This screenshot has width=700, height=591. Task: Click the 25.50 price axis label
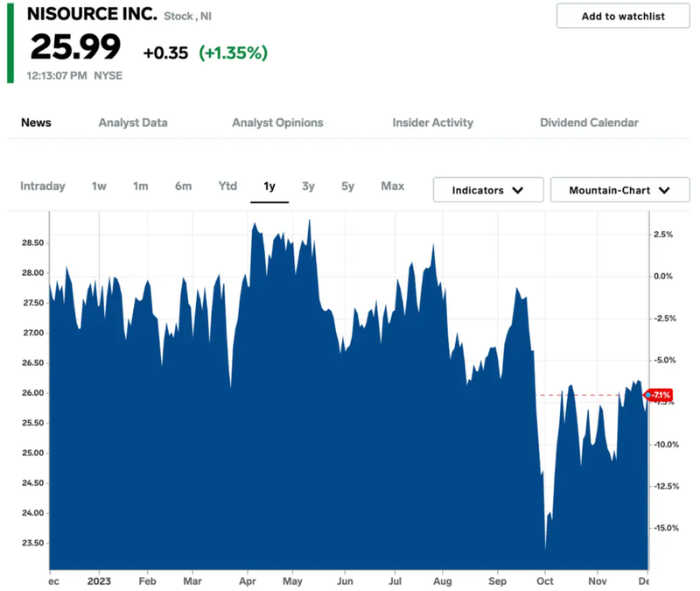tap(33, 423)
